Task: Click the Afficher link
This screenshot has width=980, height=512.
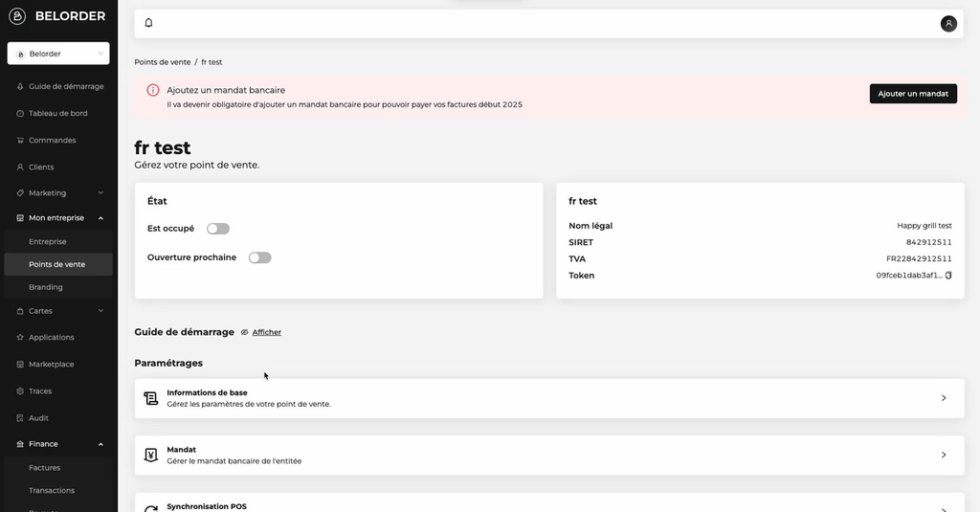Action: (267, 333)
